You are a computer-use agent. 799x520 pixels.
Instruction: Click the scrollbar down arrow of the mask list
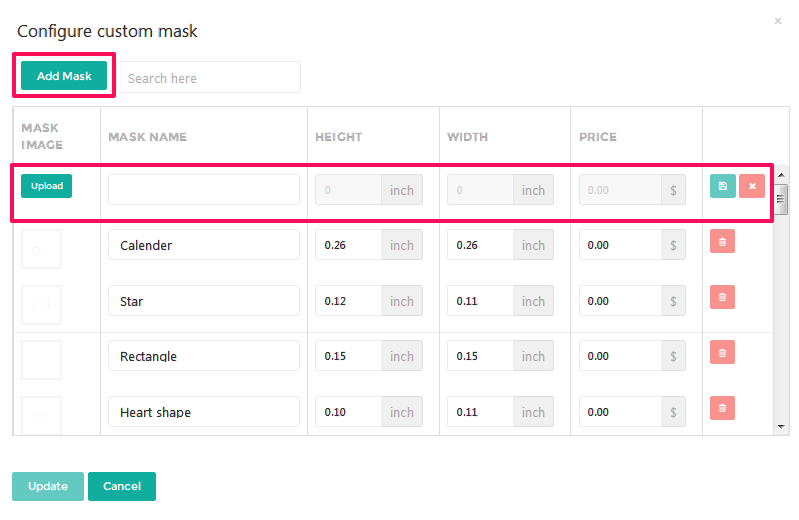pyautogui.click(x=781, y=427)
